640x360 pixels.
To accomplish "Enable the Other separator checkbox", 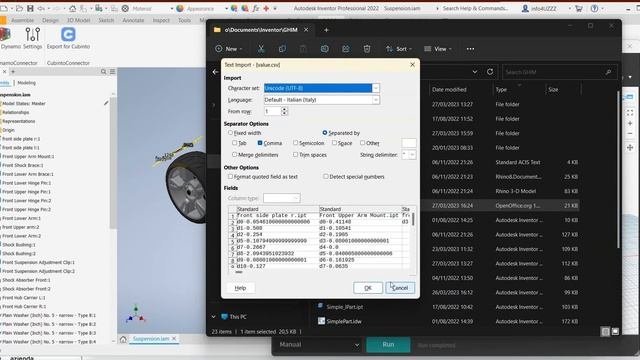I will (362, 143).
